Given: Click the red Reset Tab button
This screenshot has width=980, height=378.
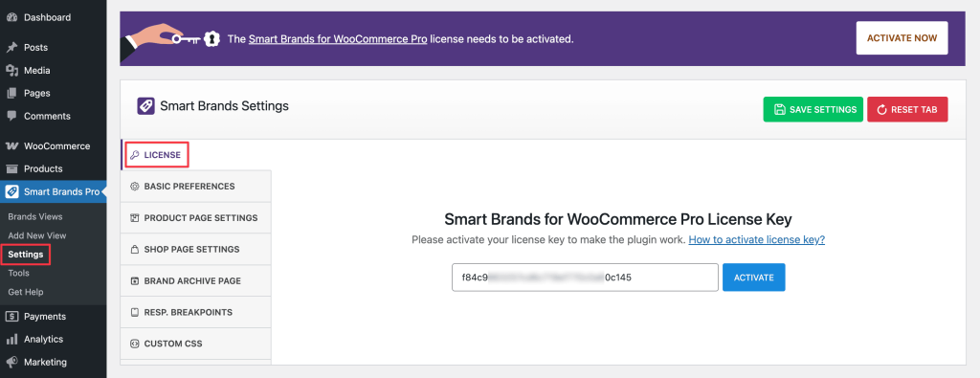Looking at the screenshot, I should pyautogui.click(x=907, y=109).
